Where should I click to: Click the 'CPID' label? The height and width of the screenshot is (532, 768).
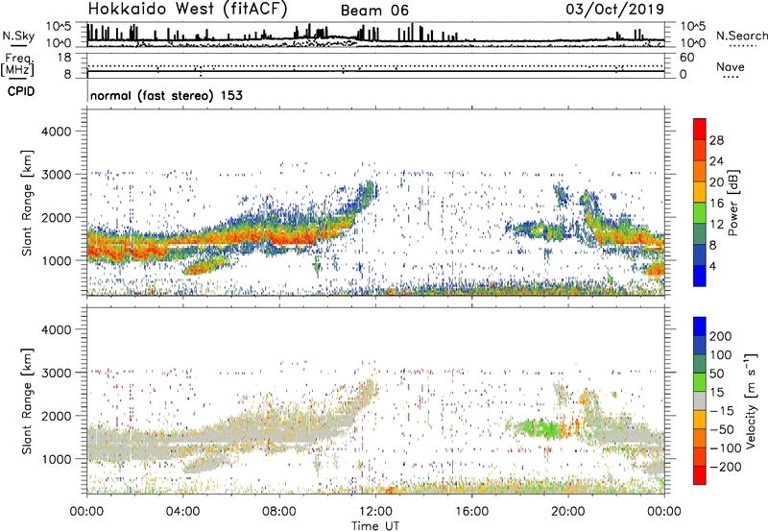(x=21, y=91)
